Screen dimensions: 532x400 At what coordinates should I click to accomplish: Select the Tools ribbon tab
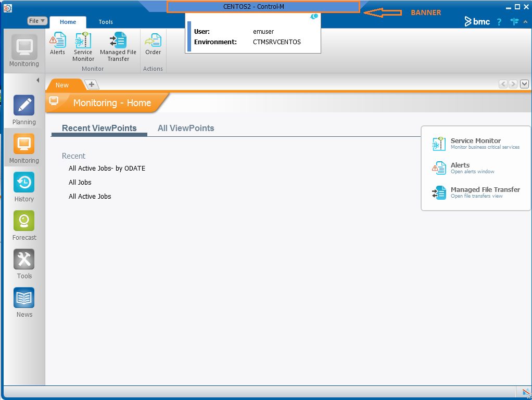tap(106, 22)
